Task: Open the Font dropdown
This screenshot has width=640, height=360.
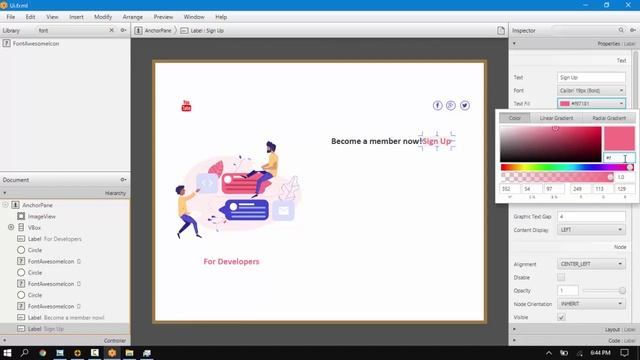Action: point(591,90)
